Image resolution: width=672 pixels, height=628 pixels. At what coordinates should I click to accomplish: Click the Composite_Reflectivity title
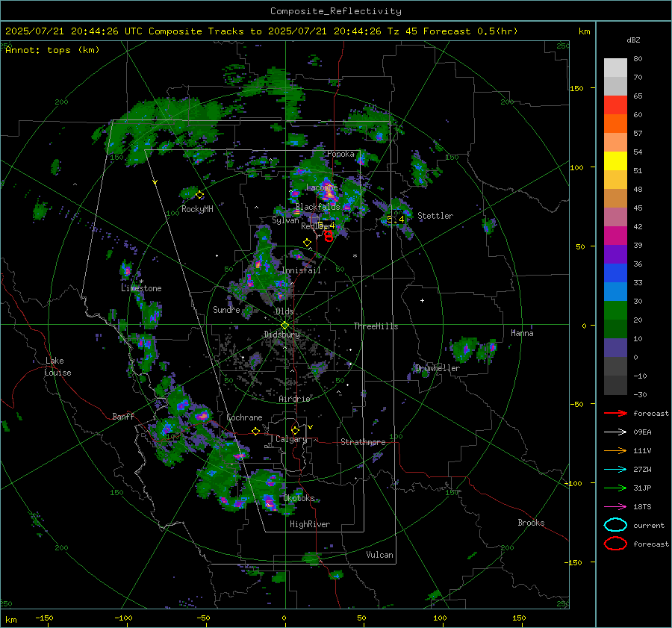point(335,11)
